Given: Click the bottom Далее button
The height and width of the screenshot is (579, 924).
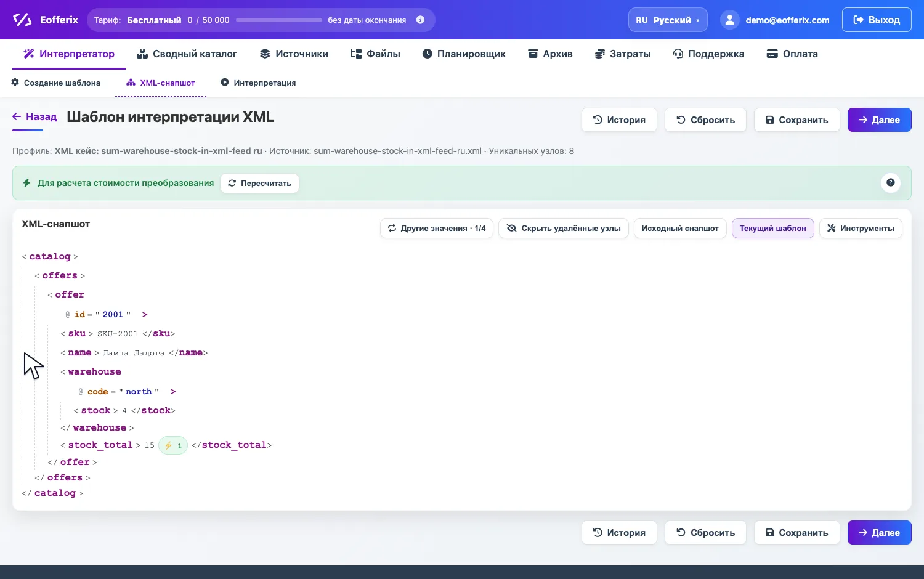Looking at the screenshot, I should (880, 533).
